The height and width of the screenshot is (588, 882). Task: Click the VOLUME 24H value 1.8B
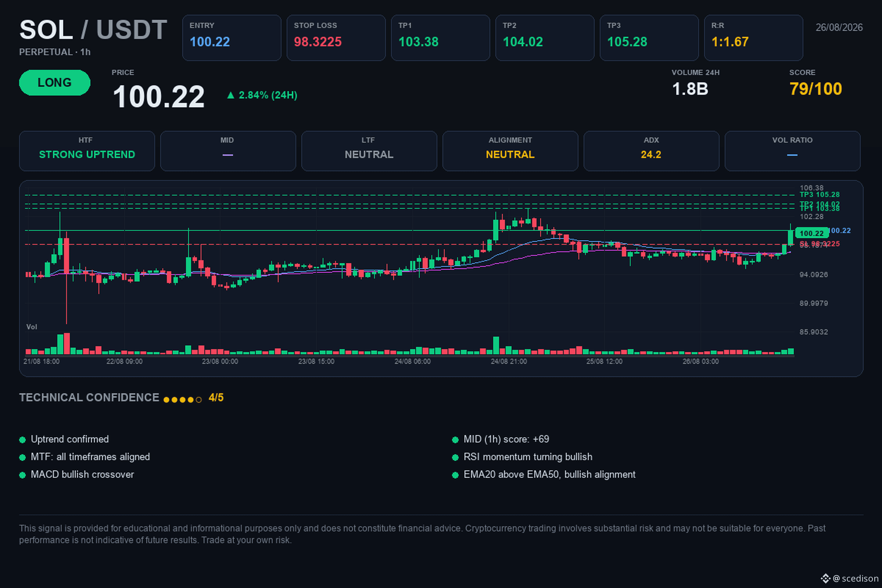tap(690, 89)
